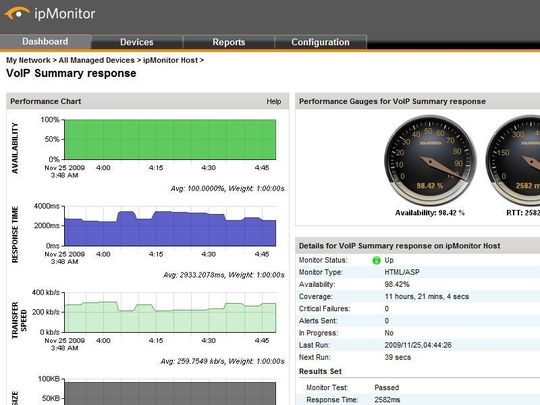The width and height of the screenshot is (540, 405).
Task: Open All Managed Devices breadcrumb
Action: (x=96, y=60)
